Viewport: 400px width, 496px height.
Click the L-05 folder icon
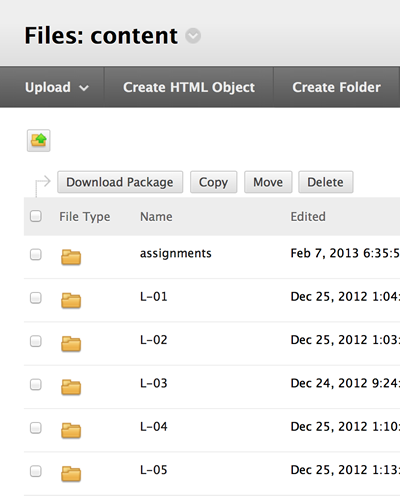pyautogui.click(x=71, y=474)
